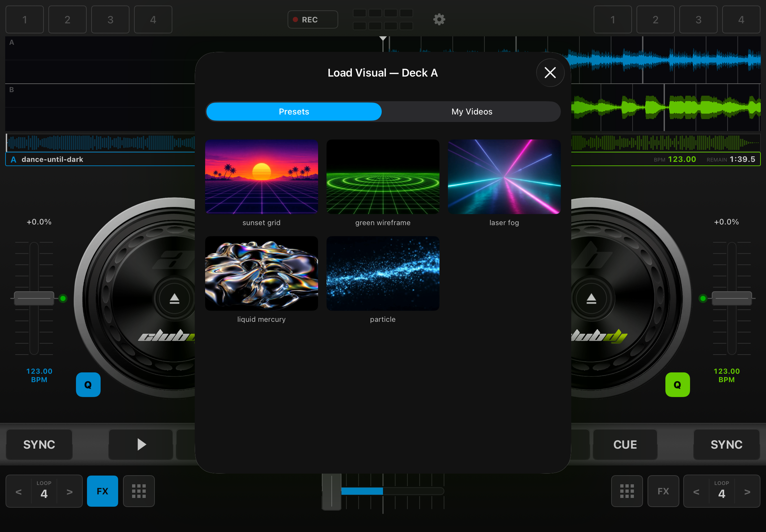766x532 pixels.
Task: Reset right pitch via green center dot
Action: (703, 298)
